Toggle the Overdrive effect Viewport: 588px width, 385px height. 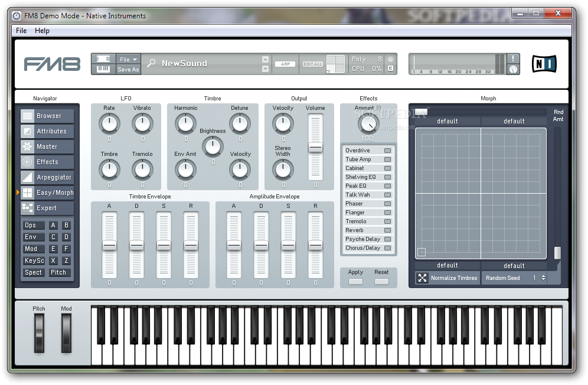point(387,151)
